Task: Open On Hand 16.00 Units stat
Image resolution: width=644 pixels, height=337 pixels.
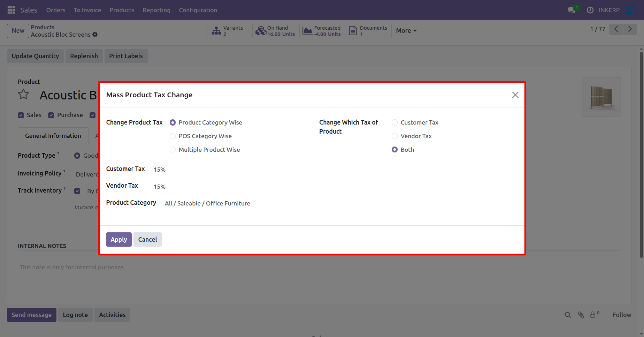Action: click(276, 31)
